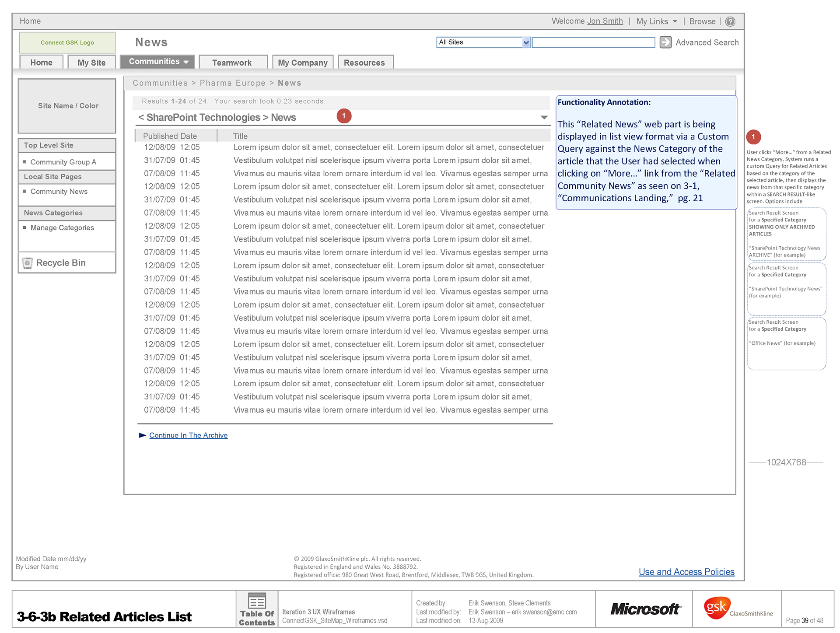Click the Advanced Search link
The image size is (840, 633).
click(707, 42)
